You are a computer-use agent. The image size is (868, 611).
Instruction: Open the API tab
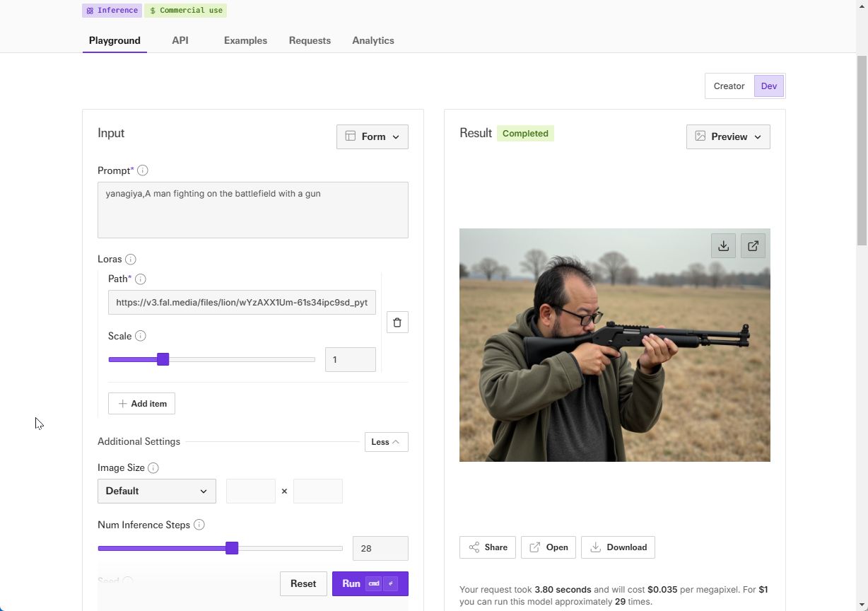click(180, 40)
